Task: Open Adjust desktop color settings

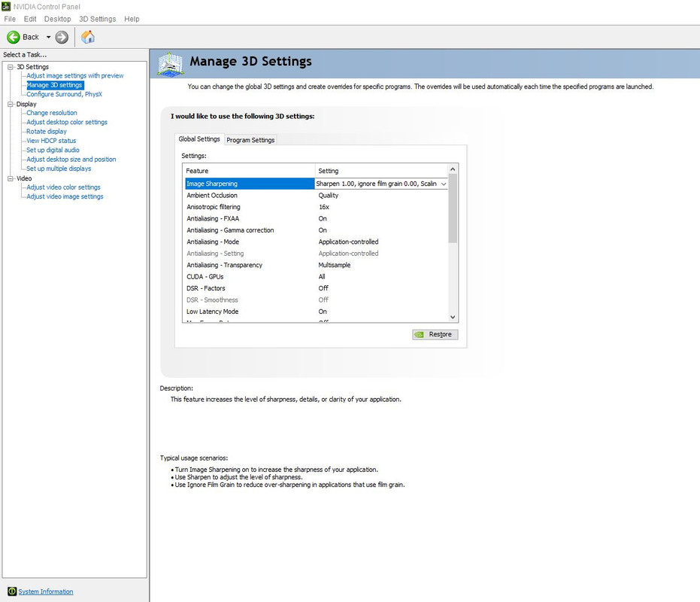Action: pos(67,122)
